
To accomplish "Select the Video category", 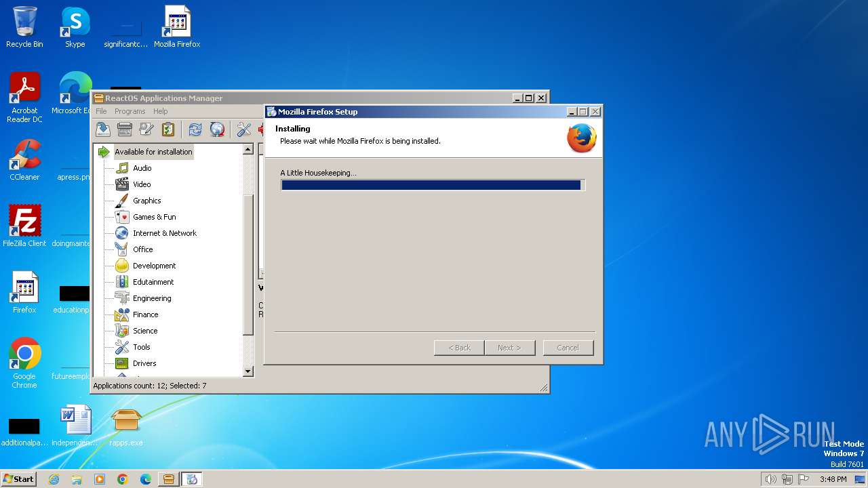I will pos(142,184).
